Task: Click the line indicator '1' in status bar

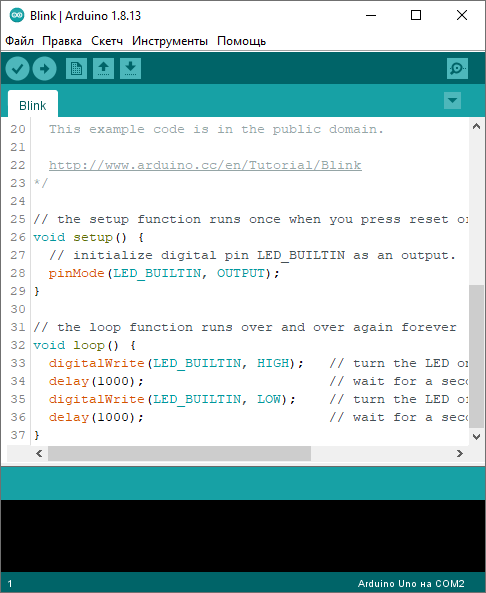Action: [x=10, y=584]
